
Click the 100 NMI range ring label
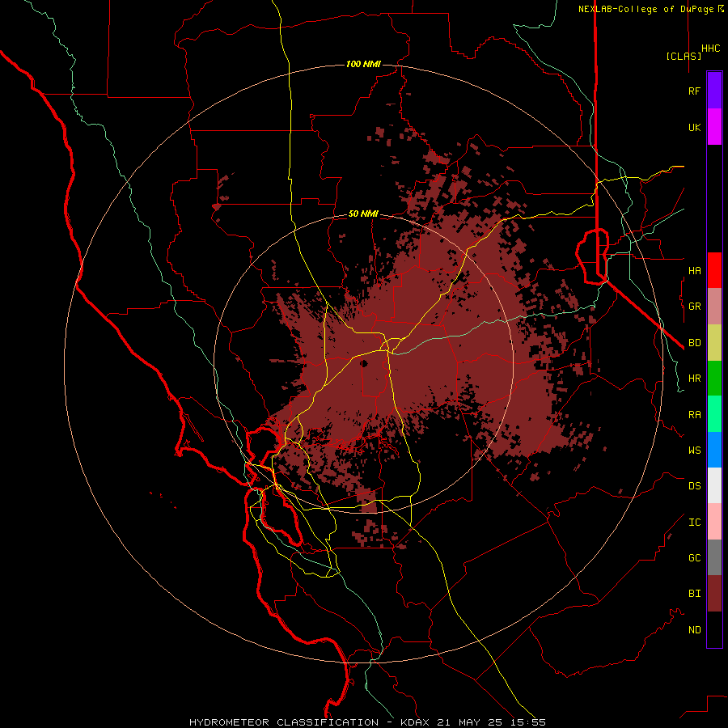pyautogui.click(x=363, y=64)
